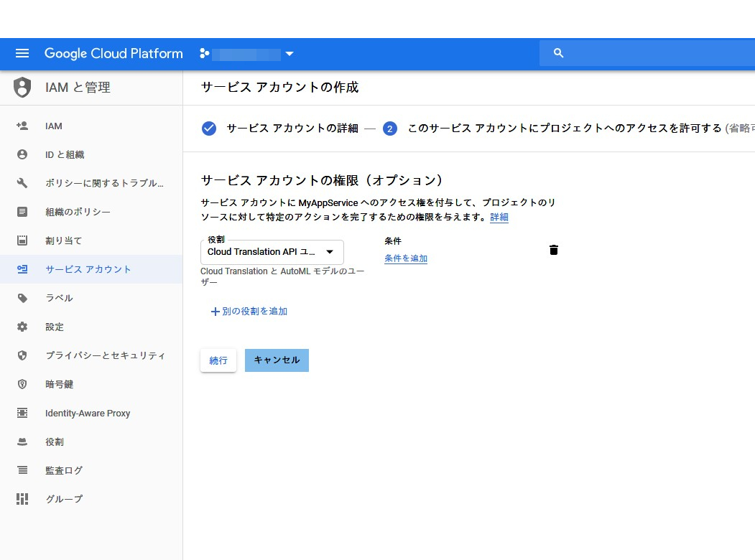Select サービス アカウント in the sidebar

[88, 269]
